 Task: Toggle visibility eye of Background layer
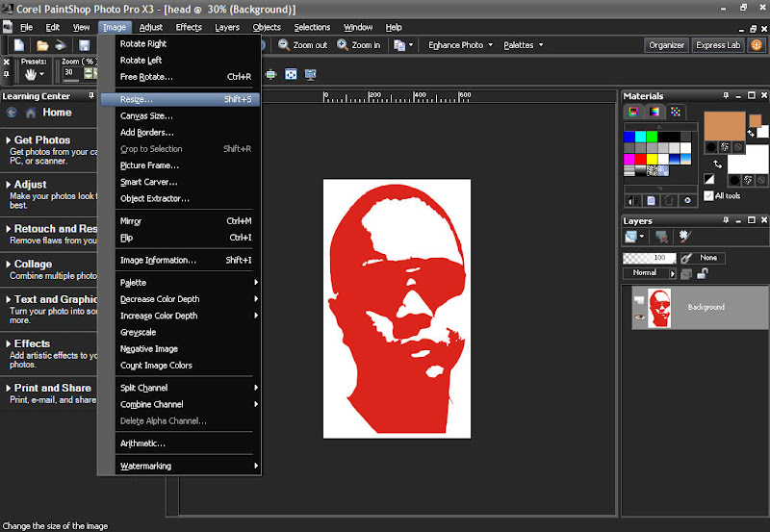tap(638, 317)
